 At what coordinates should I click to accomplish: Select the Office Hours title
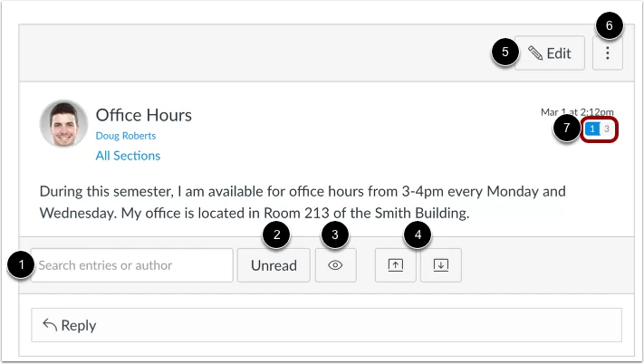[144, 115]
